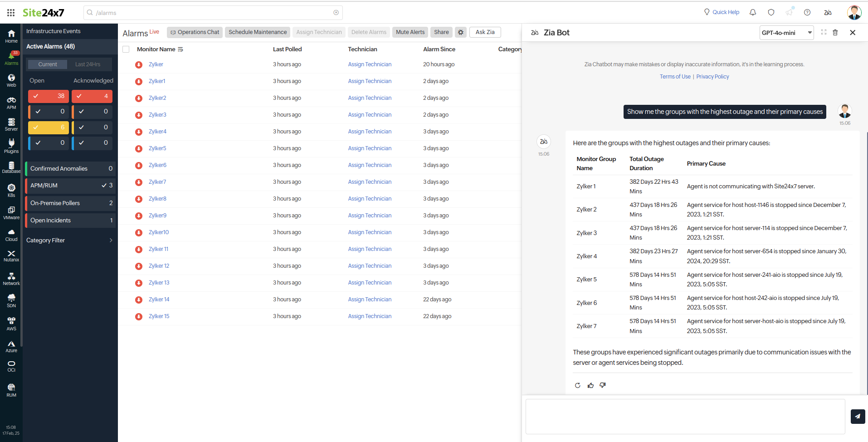Open the Terms of Use link
Image resolution: width=868 pixels, height=442 pixels.
point(674,76)
